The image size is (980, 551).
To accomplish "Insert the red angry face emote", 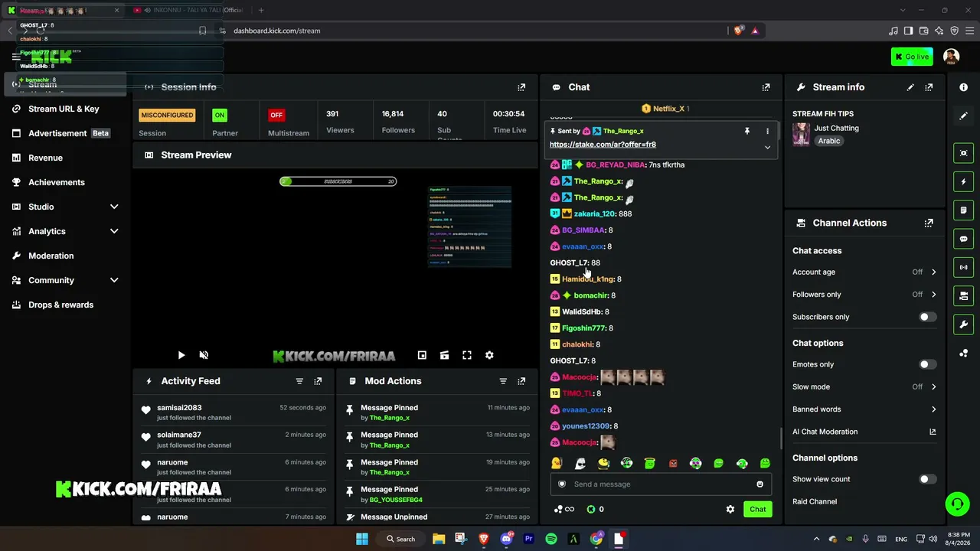I will tap(673, 463).
